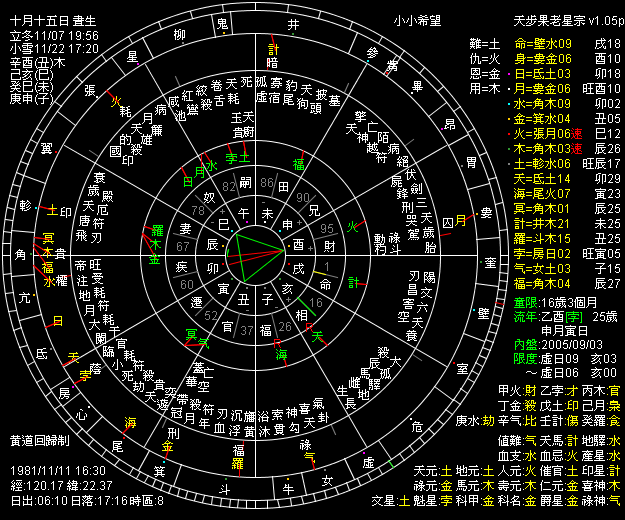Click the 天步果老星宗 v1.05p title
The image size is (625, 520).
(x=566, y=19)
